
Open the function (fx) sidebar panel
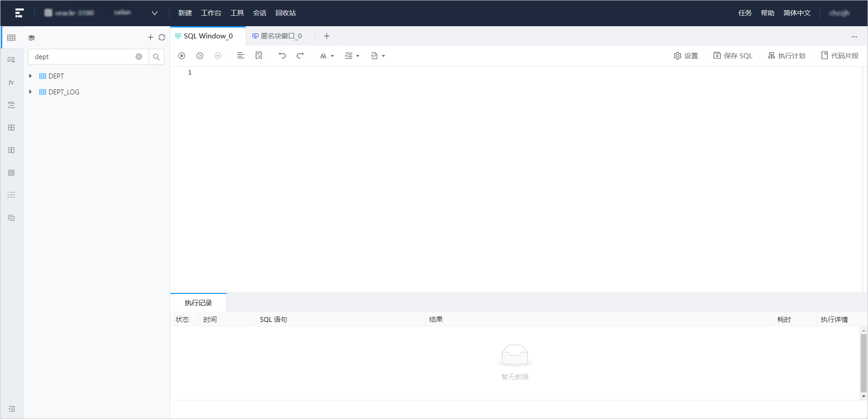click(11, 83)
